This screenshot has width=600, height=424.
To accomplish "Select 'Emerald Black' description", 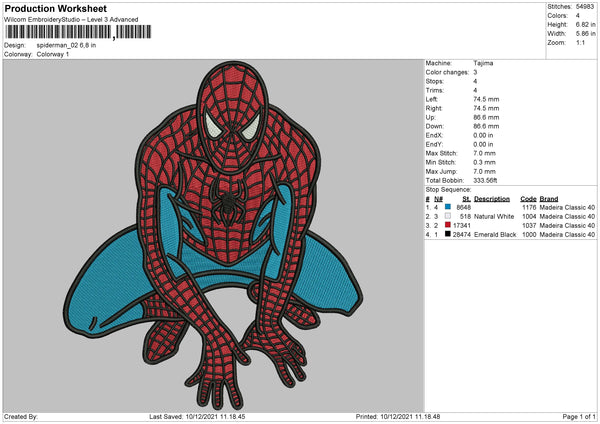I will [x=495, y=235].
